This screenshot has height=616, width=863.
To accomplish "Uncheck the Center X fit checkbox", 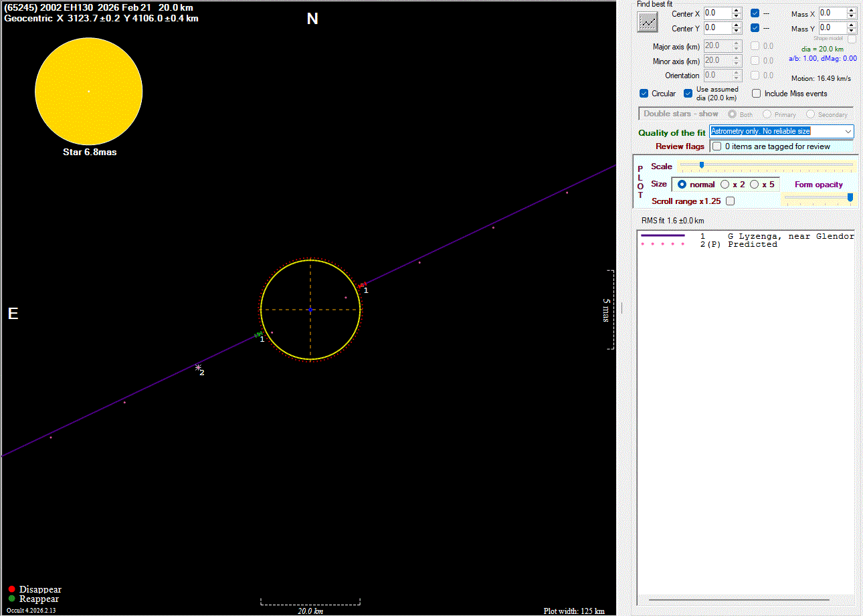I will pos(755,13).
